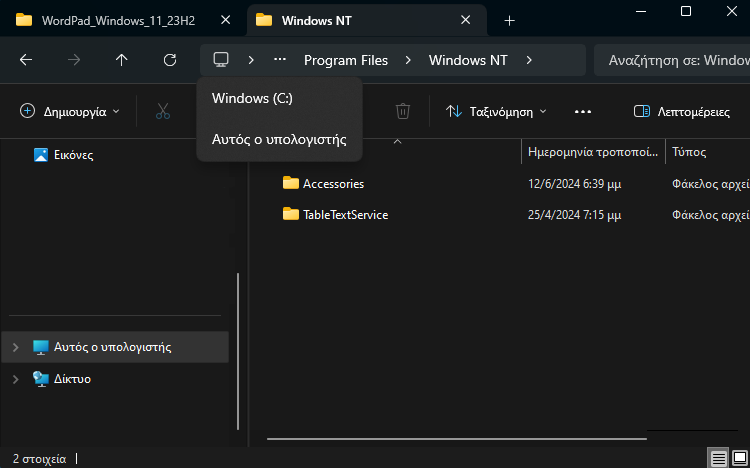Close the WordPad_Windows_11_23H2 tab
This screenshot has height=468, width=750.
click(225, 20)
